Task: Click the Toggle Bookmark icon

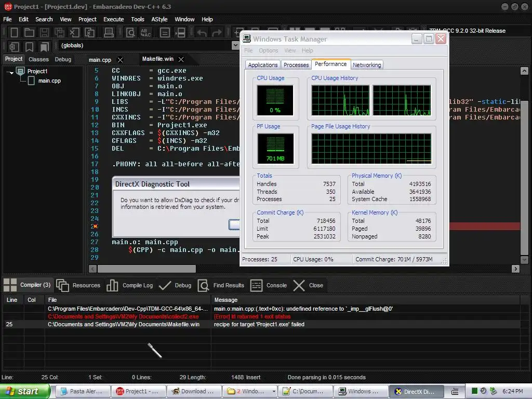Action: pyautogui.click(x=30, y=47)
